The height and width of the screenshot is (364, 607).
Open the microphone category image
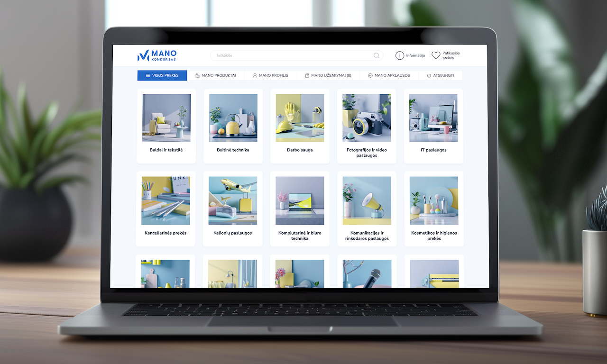click(367, 273)
